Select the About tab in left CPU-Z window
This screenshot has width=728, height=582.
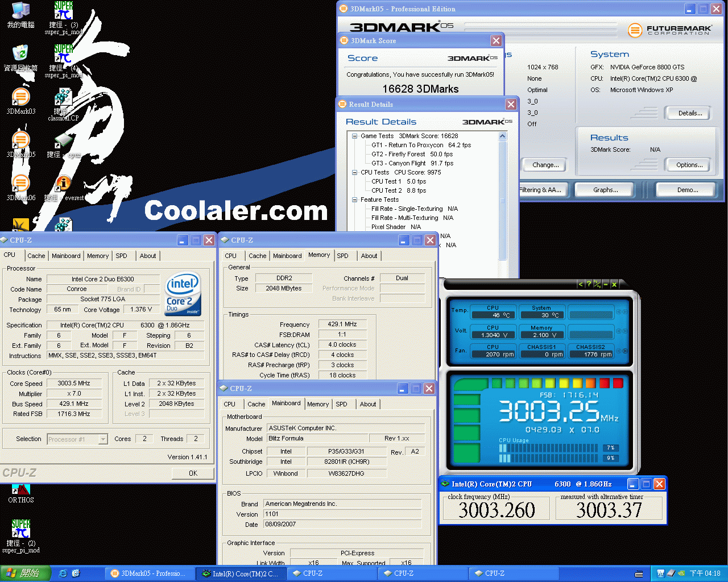(148, 256)
